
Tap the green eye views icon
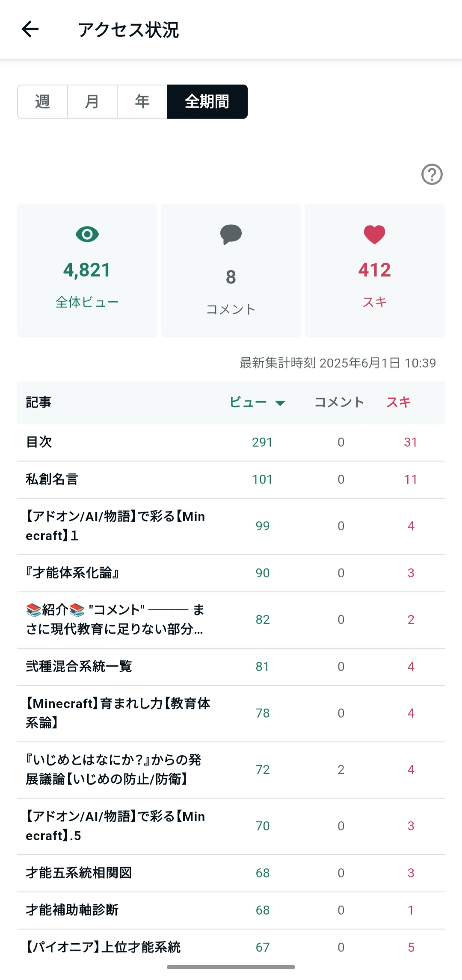click(x=87, y=234)
